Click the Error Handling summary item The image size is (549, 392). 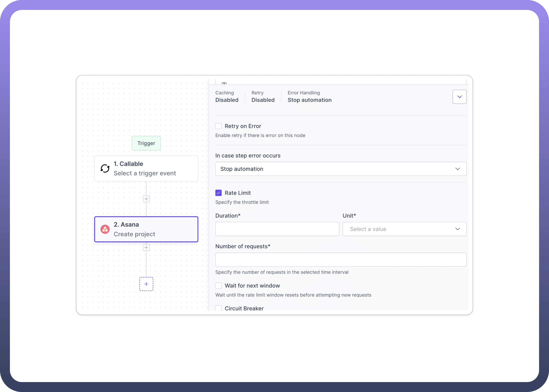click(x=309, y=97)
